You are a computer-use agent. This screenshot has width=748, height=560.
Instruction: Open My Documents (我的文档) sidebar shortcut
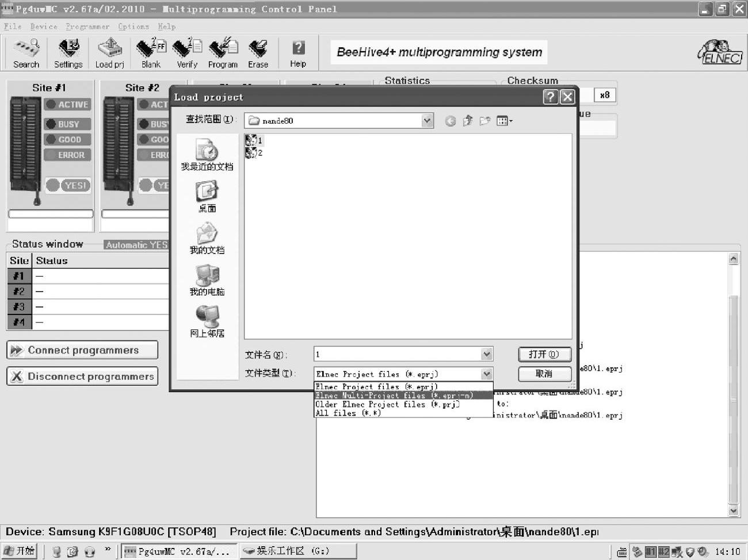point(207,238)
